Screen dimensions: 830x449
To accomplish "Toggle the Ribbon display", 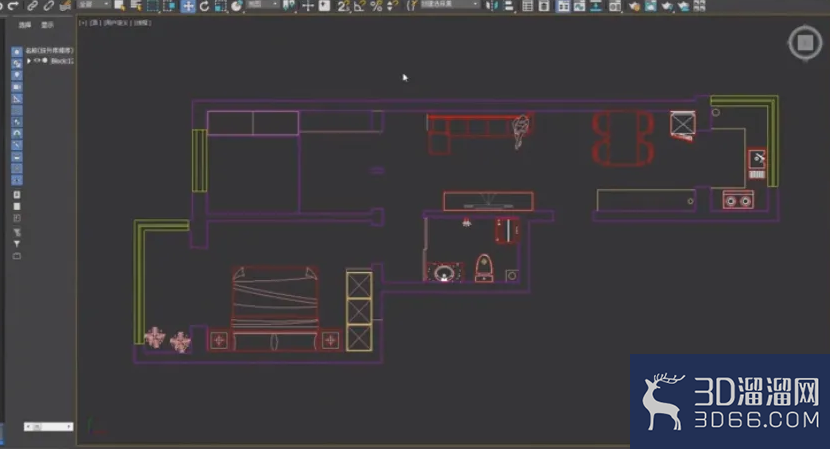I will (563, 6).
